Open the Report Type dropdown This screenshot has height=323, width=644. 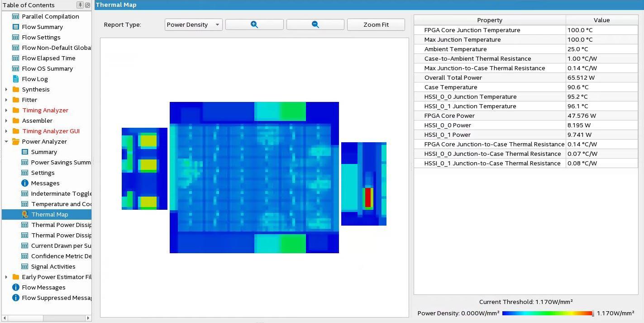point(193,24)
